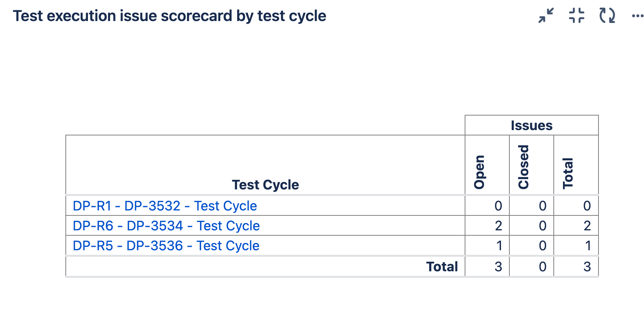The width and height of the screenshot is (644, 313).
Task: Open the more options ellipsis menu
Action: (637, 16)
